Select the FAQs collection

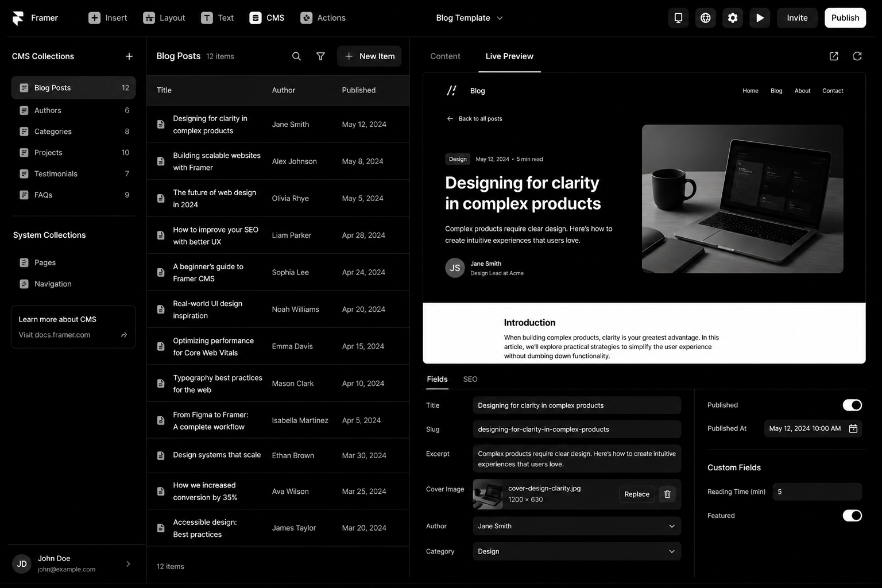pyautogui.click(x=73, y=195)
